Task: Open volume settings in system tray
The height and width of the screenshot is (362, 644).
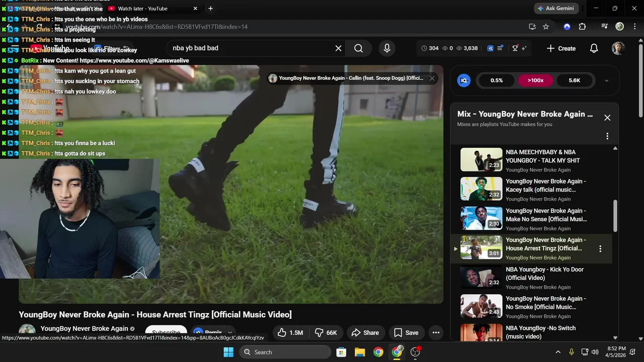Action: (x=595, y=352)
